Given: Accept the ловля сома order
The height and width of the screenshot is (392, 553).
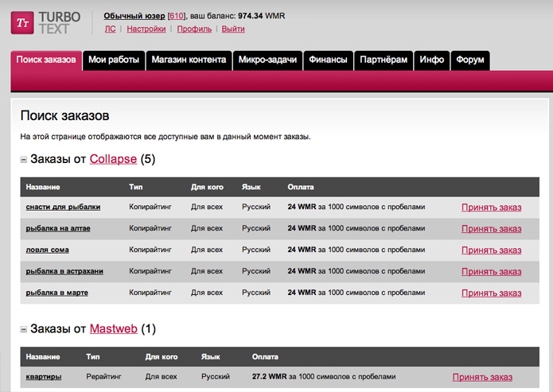Looking at the screenshot, I should click(x=491, y=250).
